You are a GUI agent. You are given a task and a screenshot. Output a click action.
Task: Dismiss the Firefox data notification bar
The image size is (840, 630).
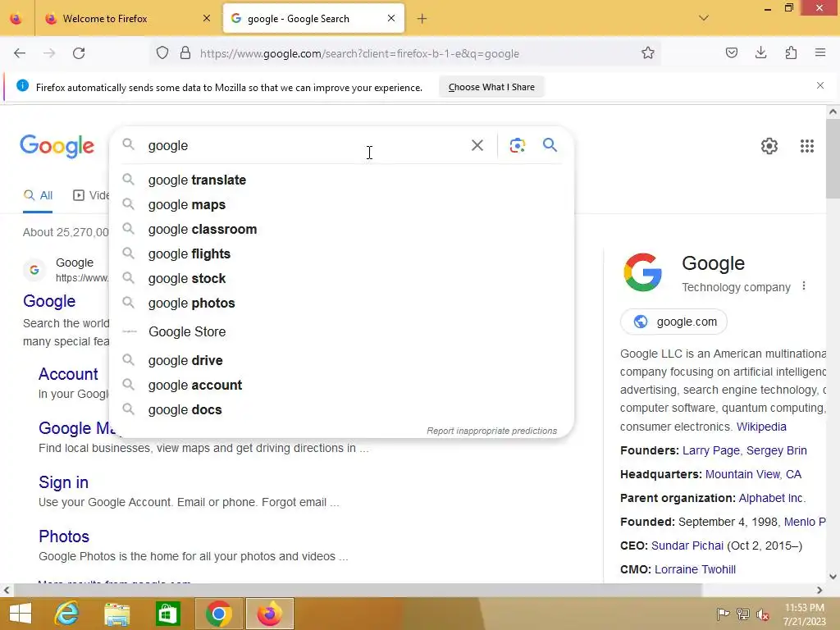(819, 85)
